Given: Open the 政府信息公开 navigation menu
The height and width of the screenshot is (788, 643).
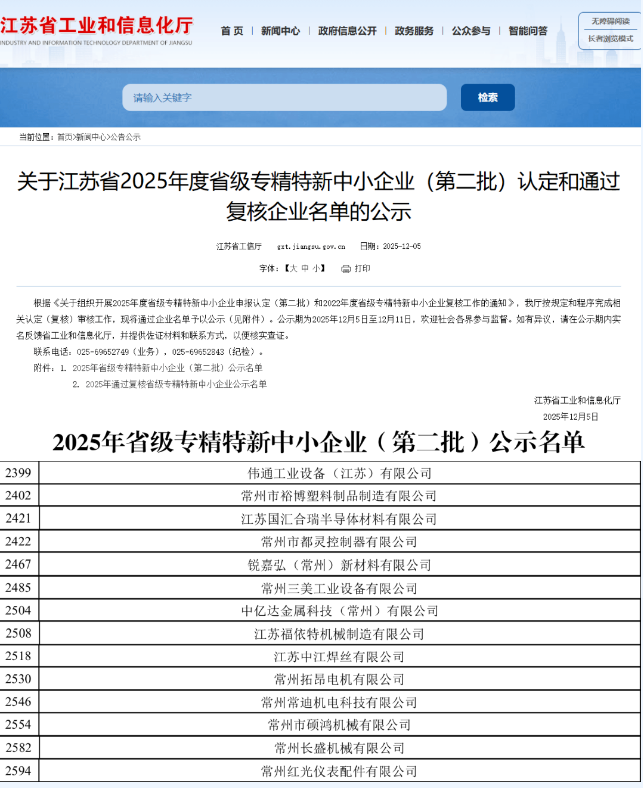Looking at the screenshot, I should tap(347, 31).
